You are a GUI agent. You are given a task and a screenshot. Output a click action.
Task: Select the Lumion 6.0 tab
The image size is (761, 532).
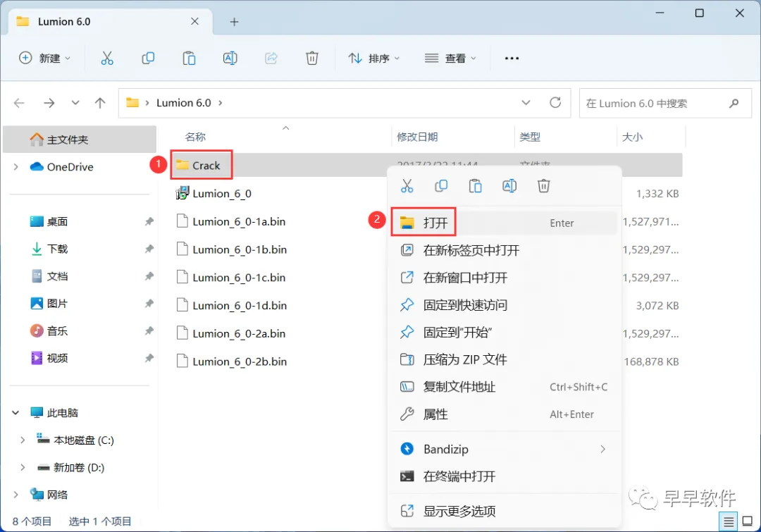point(111,22)
